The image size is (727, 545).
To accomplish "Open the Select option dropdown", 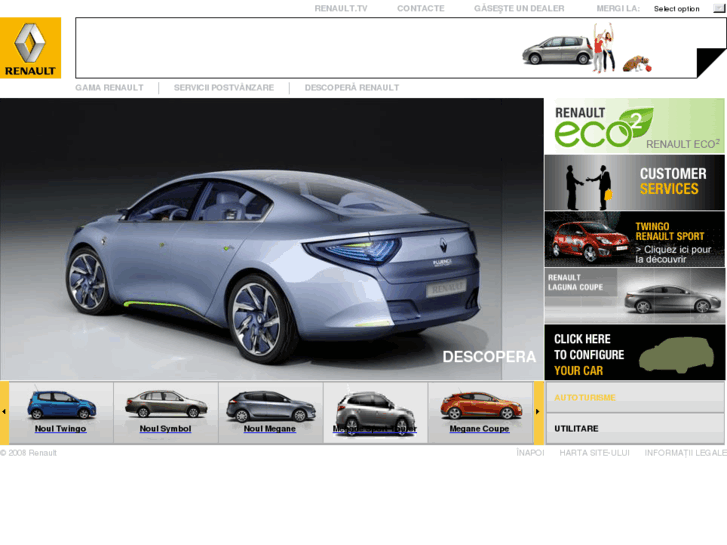I will (689, 8).
